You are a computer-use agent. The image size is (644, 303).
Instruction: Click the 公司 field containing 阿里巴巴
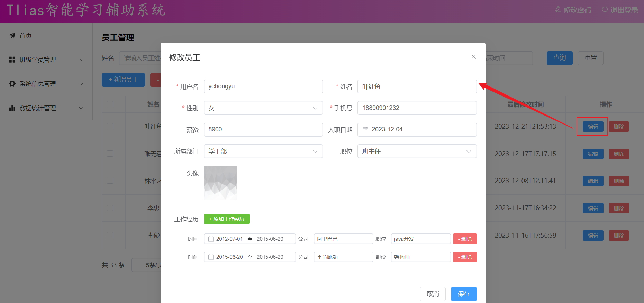343,239
